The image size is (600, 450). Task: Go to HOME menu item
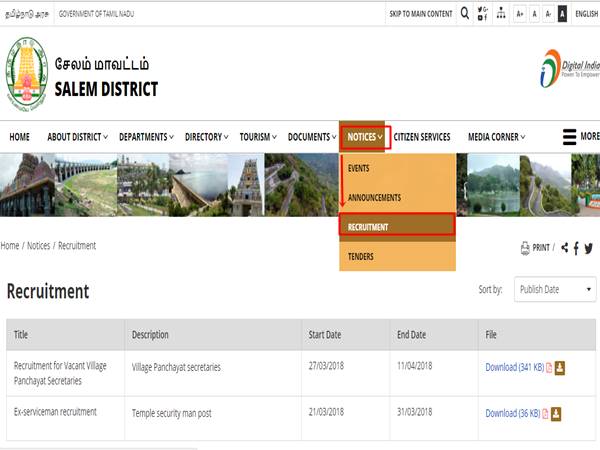[x=20, y=137]
